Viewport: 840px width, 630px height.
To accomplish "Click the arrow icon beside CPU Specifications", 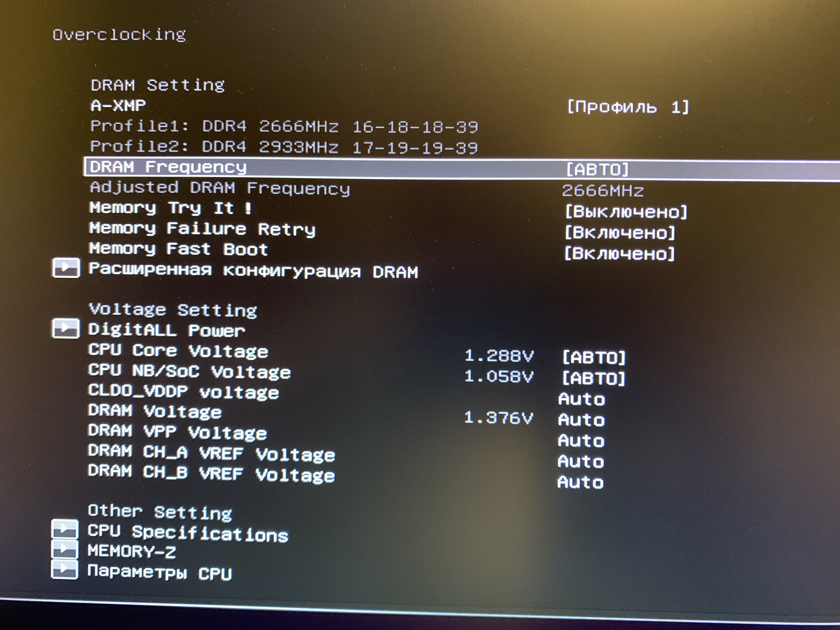I will 65,529.
